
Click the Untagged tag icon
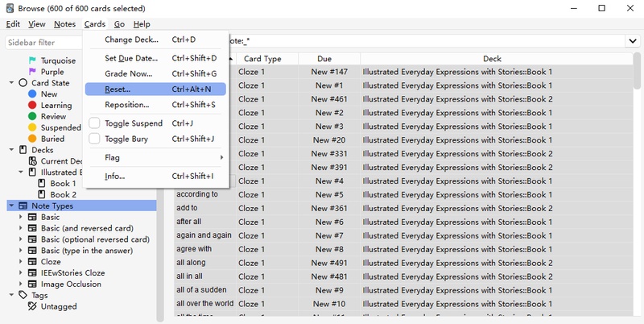coord(32,306)
